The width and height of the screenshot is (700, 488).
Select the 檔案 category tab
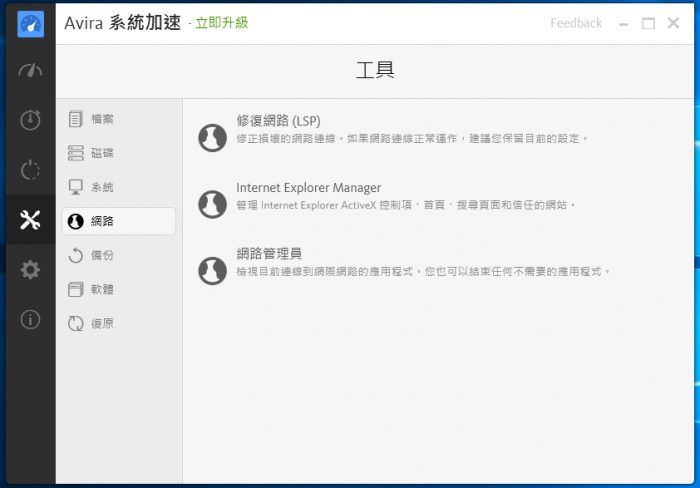click(119, 119)
